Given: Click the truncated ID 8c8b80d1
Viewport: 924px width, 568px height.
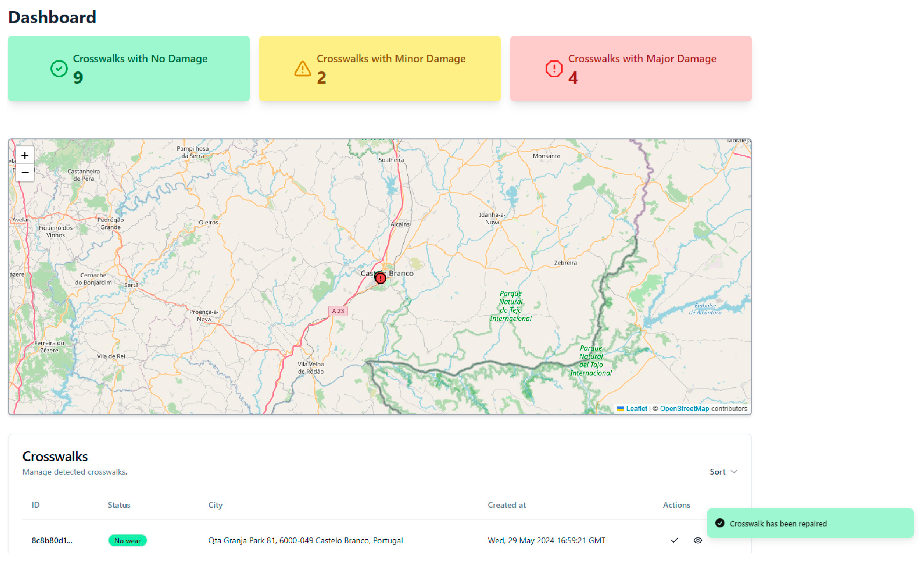Looking at the screenshot, I should click(x=52, y=540).
